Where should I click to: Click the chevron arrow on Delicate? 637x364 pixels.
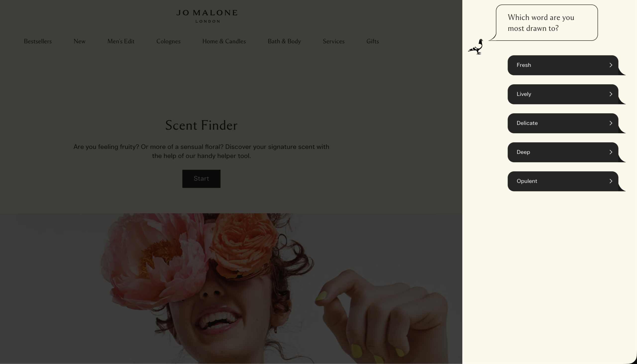tap(611, 123)
